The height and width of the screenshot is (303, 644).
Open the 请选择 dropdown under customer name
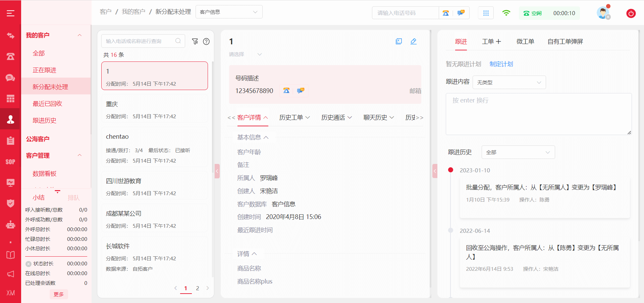click(x=245, y=54)
